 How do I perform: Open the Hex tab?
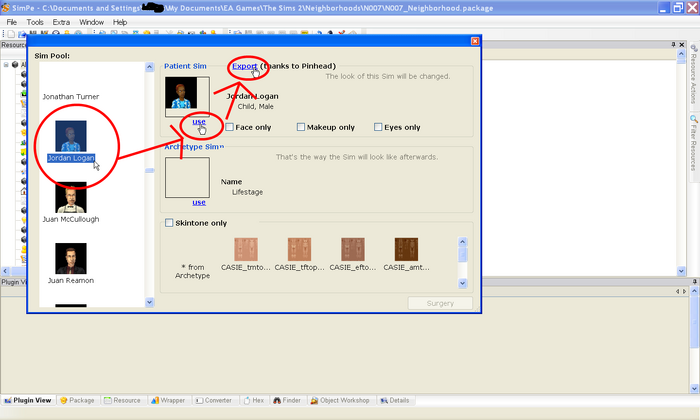(x=254, y=400)
